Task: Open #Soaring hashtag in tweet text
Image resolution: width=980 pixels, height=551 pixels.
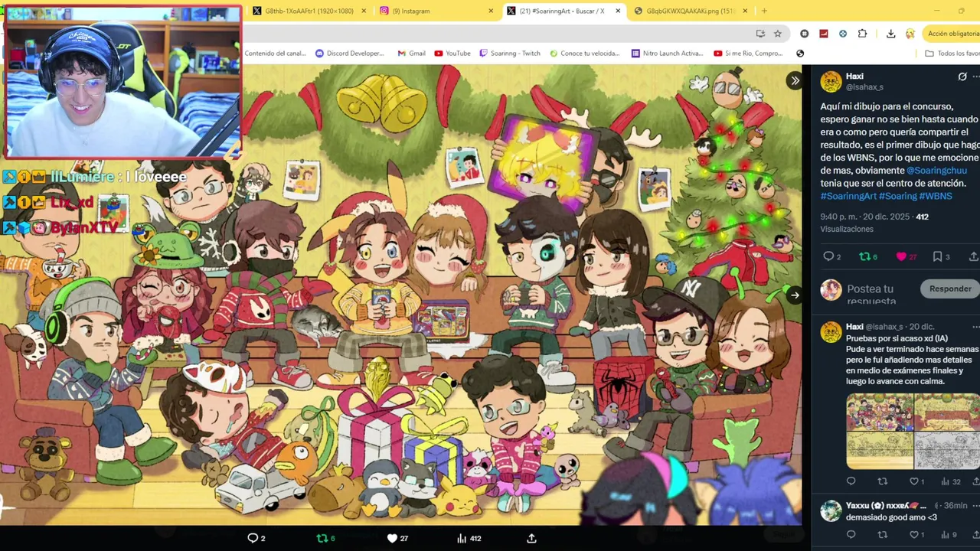Action: click(897, 196)
